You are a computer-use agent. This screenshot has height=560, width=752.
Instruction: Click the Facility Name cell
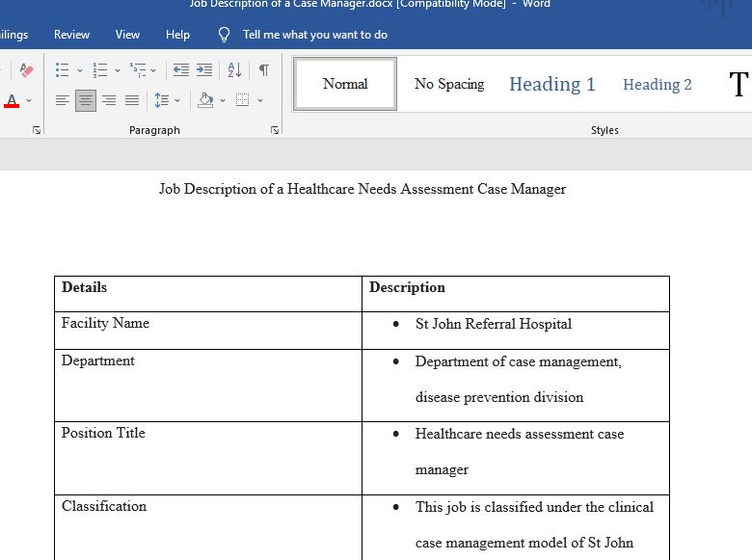coord(208,331)
